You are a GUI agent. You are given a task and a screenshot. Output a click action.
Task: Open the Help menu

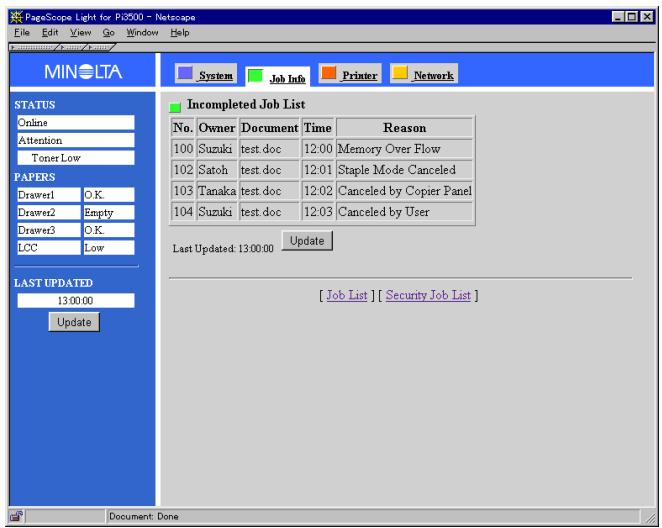(179, 32)
